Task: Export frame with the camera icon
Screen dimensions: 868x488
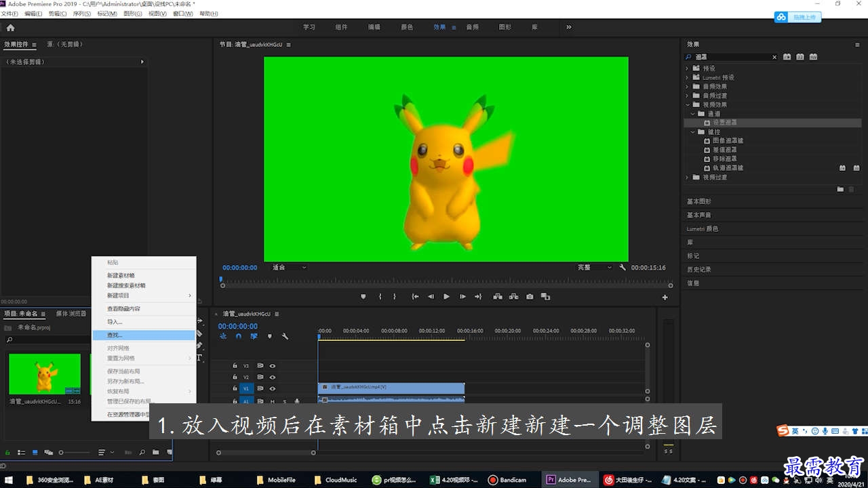Action: tap(530, 297)
